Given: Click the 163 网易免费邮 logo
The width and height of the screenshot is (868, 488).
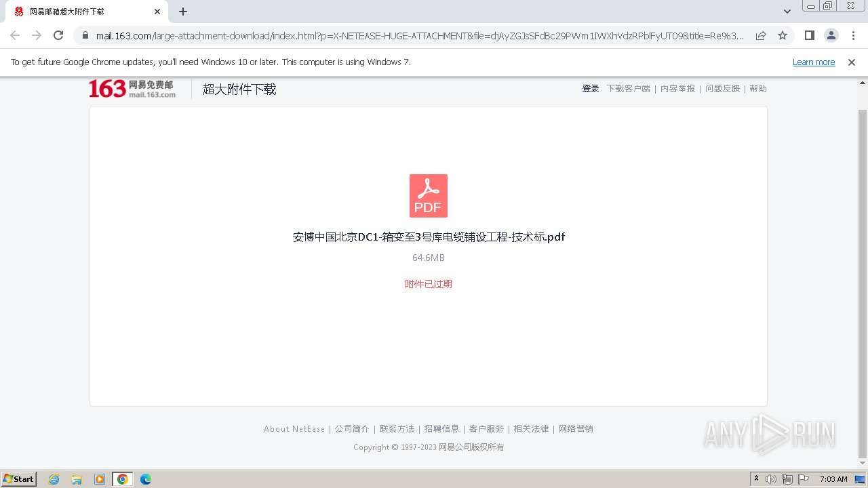Looking at the screenshot, I should coord(132,89).
